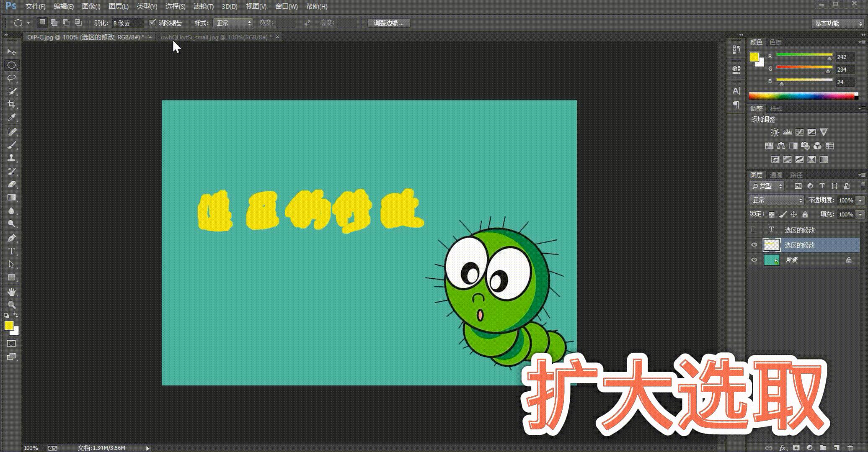Screen dimensions: 868x452
Task: Click the 调整边缘 refine edge button
Action: (x=388, y=23)
